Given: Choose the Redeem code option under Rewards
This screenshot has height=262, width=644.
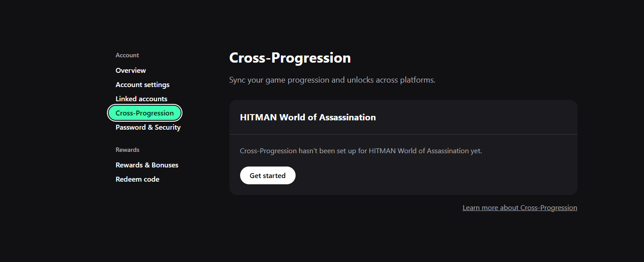Looking at the screenshot, I should (137, 179).
